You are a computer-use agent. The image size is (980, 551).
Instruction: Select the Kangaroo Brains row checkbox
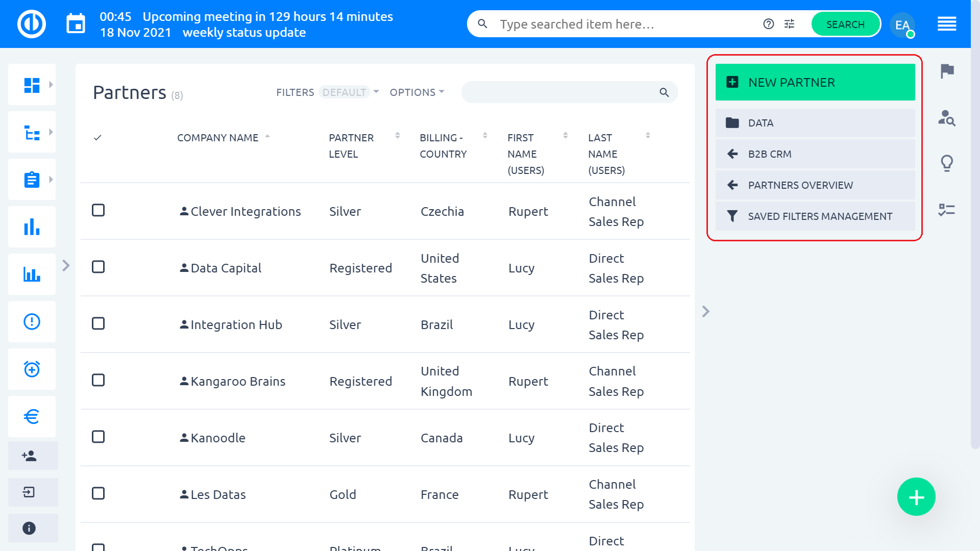(x=98, y=381)
